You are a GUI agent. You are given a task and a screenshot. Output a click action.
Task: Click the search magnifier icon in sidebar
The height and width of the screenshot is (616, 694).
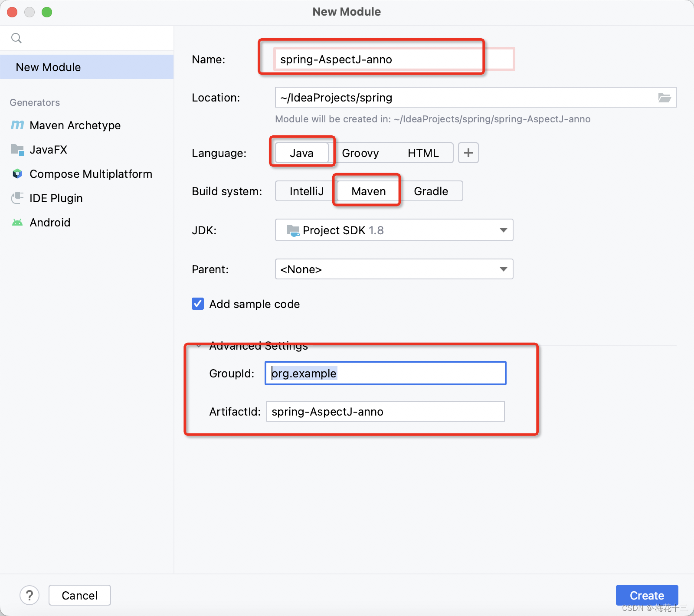16,38
